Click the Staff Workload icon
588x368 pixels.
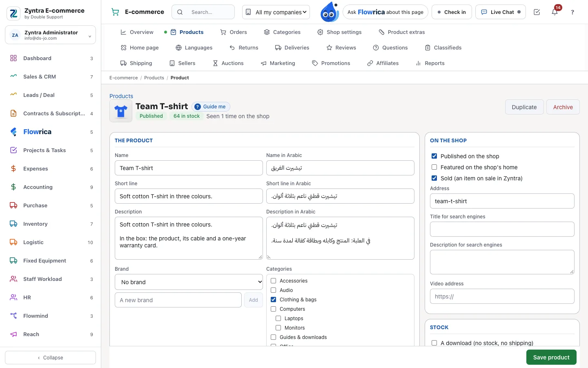coord(13,279)
